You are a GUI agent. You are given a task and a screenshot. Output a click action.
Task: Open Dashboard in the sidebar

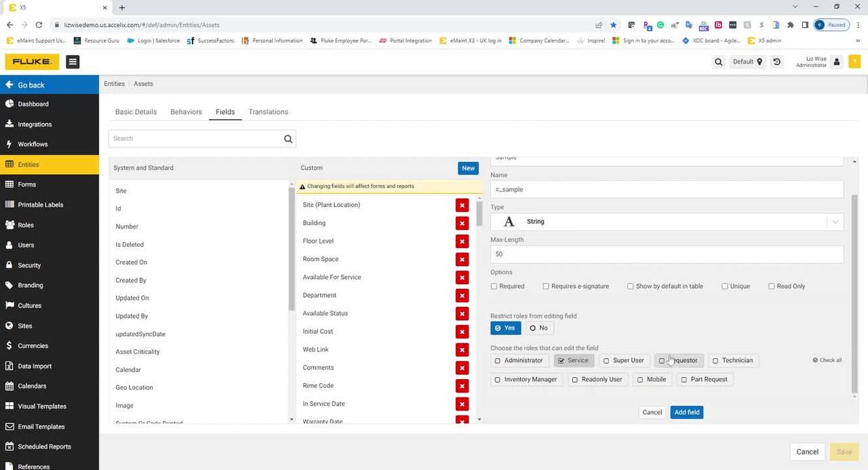pos(50,104)
